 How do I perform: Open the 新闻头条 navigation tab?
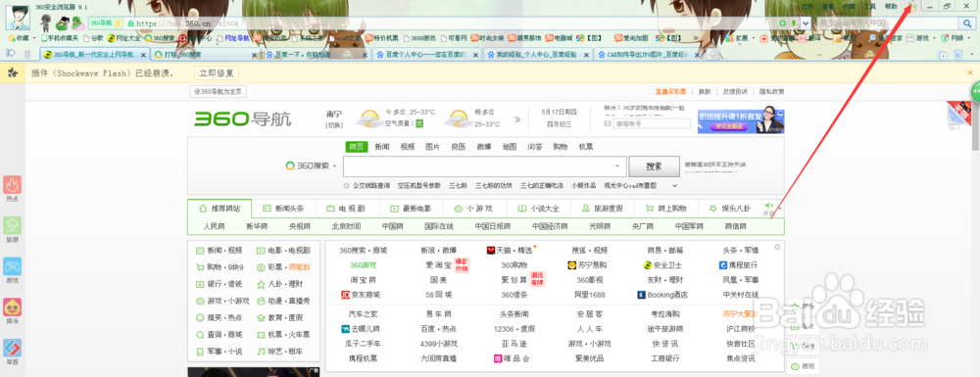tap(283, 209)
